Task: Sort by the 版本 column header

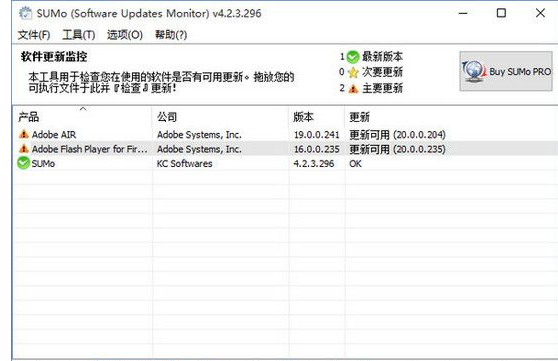Action: point(317,117)
